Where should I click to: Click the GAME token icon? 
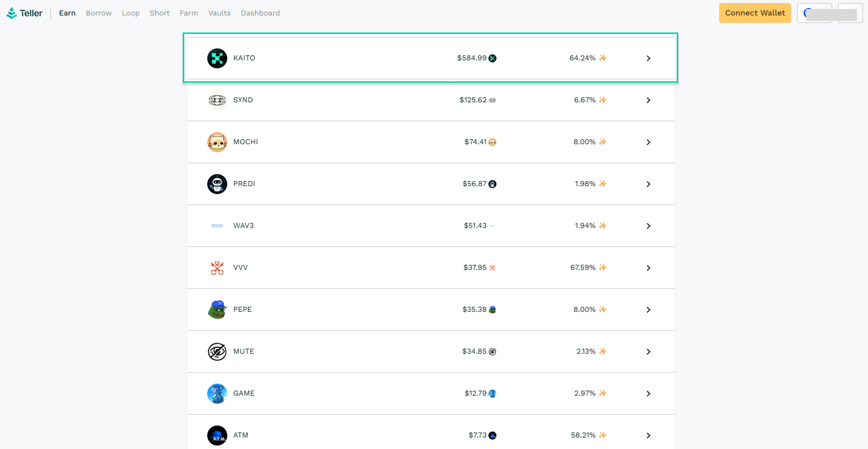click(x=217, y=394)
